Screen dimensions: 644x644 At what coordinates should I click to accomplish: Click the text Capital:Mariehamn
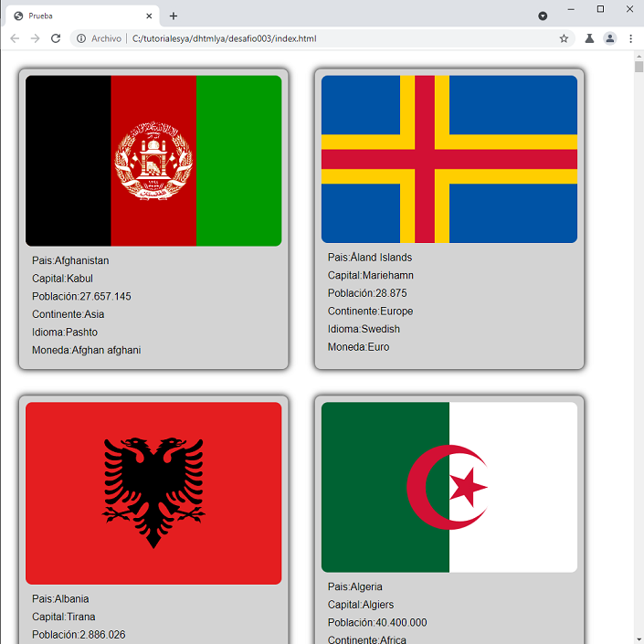point(371,275)
